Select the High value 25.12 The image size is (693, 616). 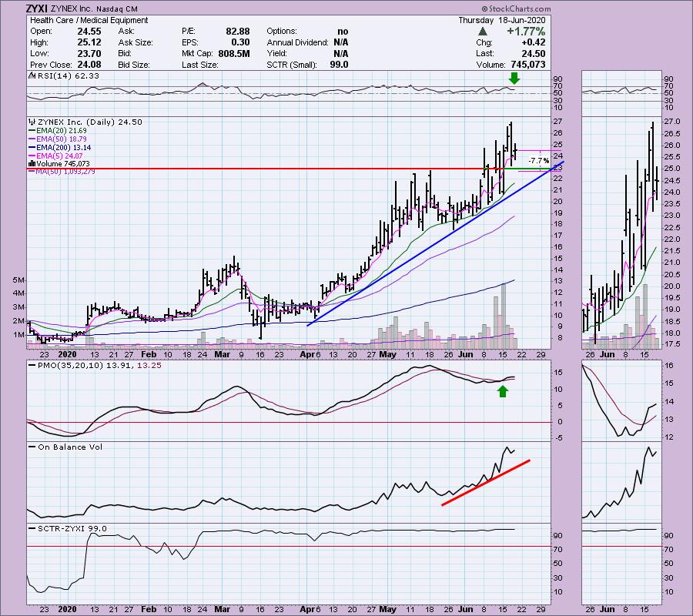(x=89, y=42)
